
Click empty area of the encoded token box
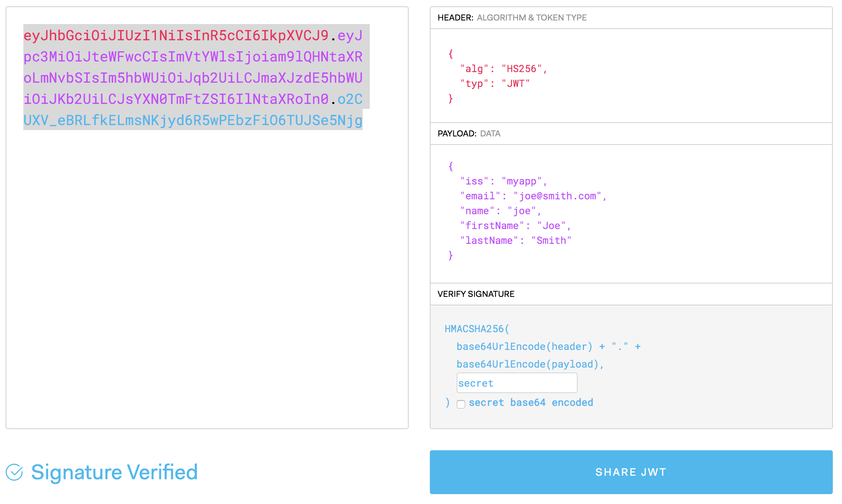207,283
